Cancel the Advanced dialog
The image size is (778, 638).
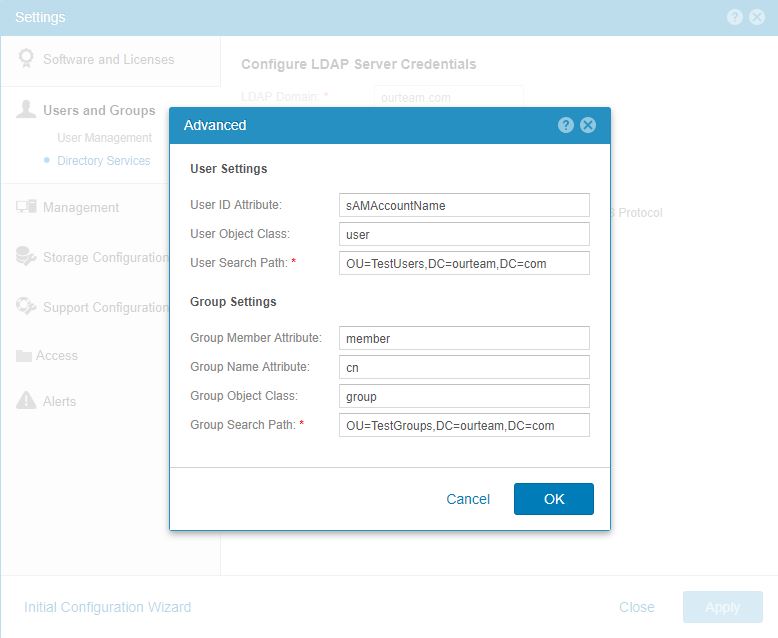468,499
